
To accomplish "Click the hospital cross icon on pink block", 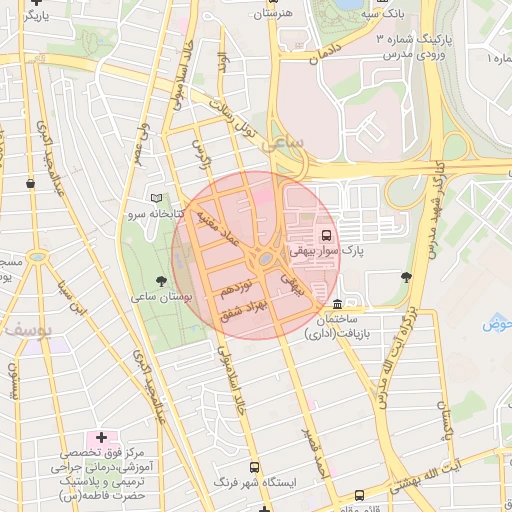I will click(101, 437).
